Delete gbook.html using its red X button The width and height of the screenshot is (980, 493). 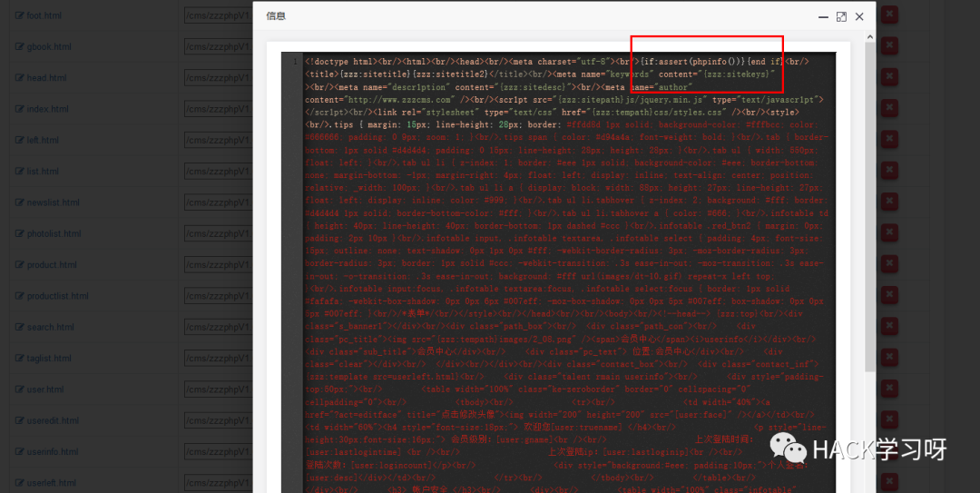889,46
